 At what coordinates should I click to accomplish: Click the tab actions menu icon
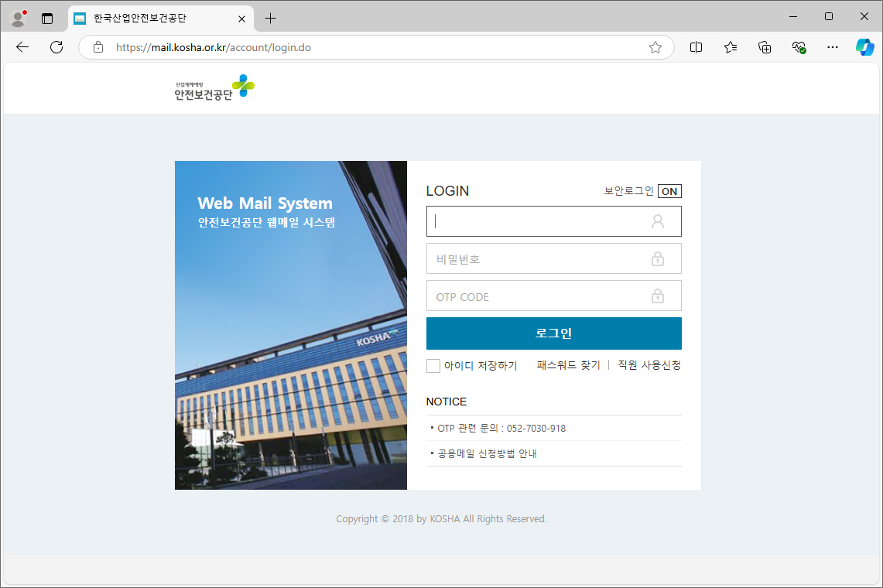coord(48,17)
